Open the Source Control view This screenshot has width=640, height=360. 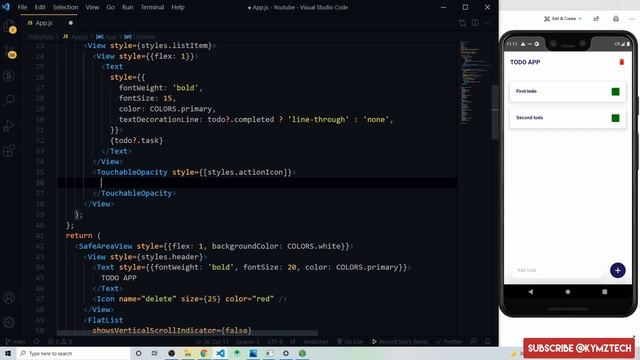pos(9,52)
